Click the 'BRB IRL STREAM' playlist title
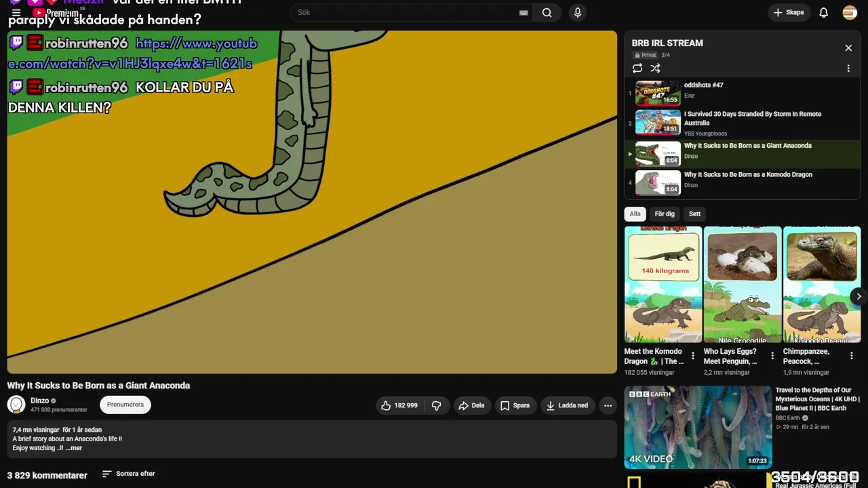The height and width of the screenshot is (488, 868). click(x=667, y=43)
